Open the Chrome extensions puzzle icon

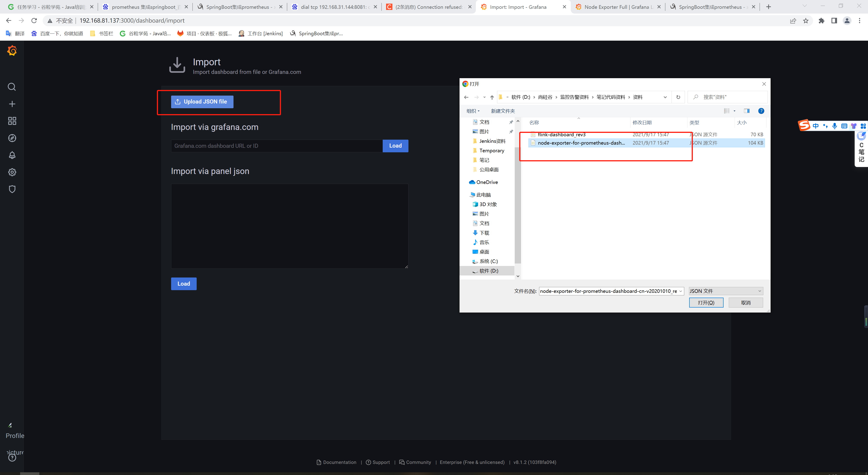pyautogui.click(x=821, y=21)
